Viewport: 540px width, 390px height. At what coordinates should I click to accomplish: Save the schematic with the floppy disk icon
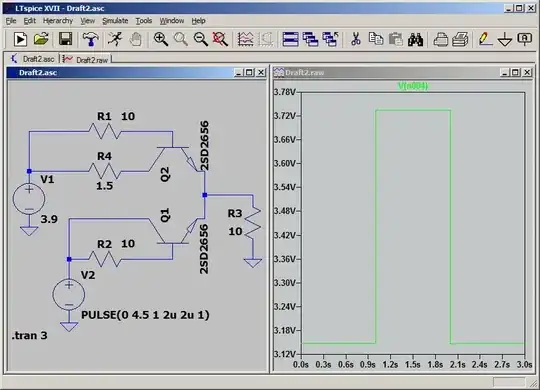click(x=65, y=39)
